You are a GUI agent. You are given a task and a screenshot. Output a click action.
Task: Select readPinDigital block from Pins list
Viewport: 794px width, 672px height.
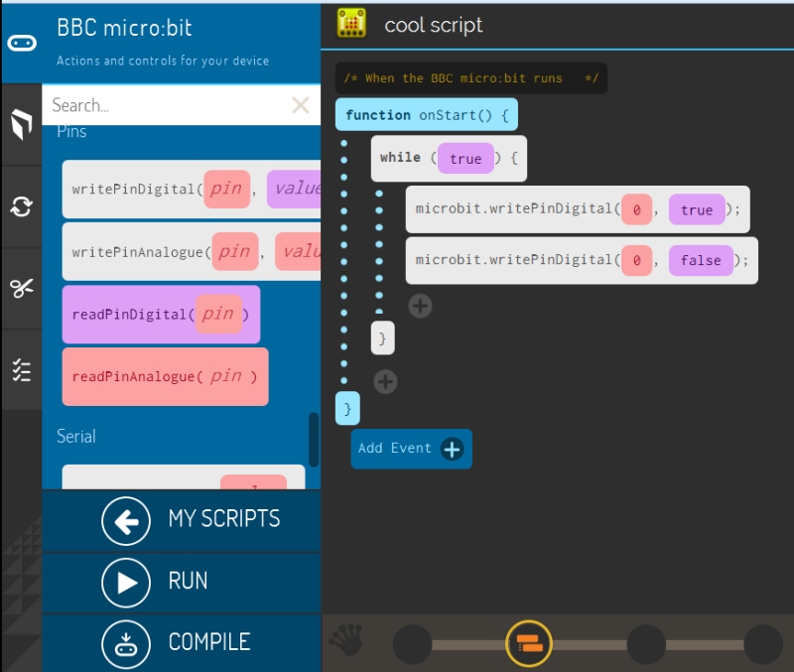[x=160, y=315]
